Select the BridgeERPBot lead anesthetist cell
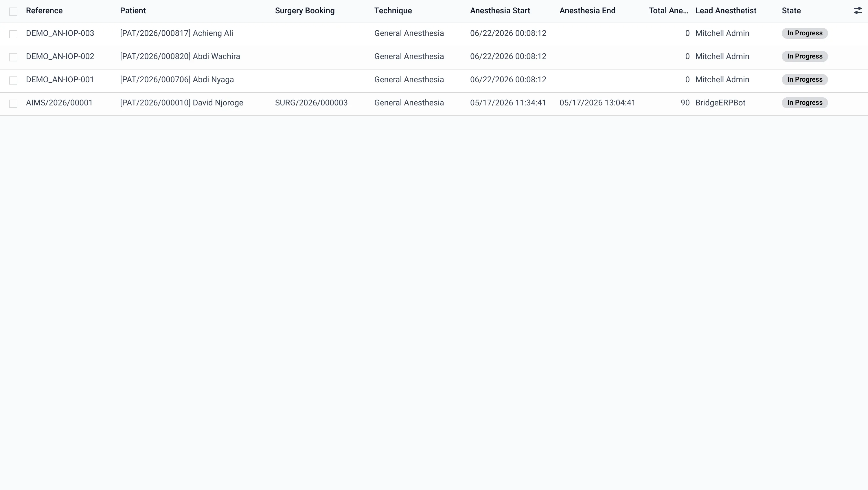The height and width of the screenshot is (490, 868). pyautogui.click(x=720, y=103)
